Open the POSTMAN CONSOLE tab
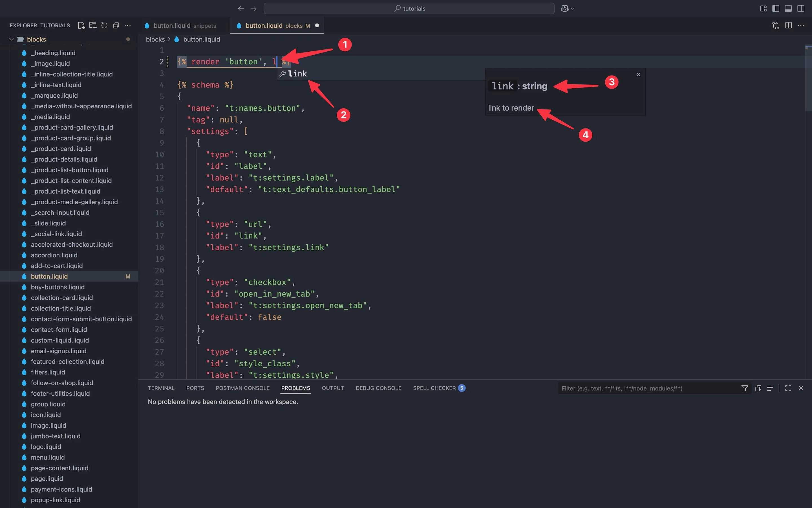 click(x=242, y=388)
